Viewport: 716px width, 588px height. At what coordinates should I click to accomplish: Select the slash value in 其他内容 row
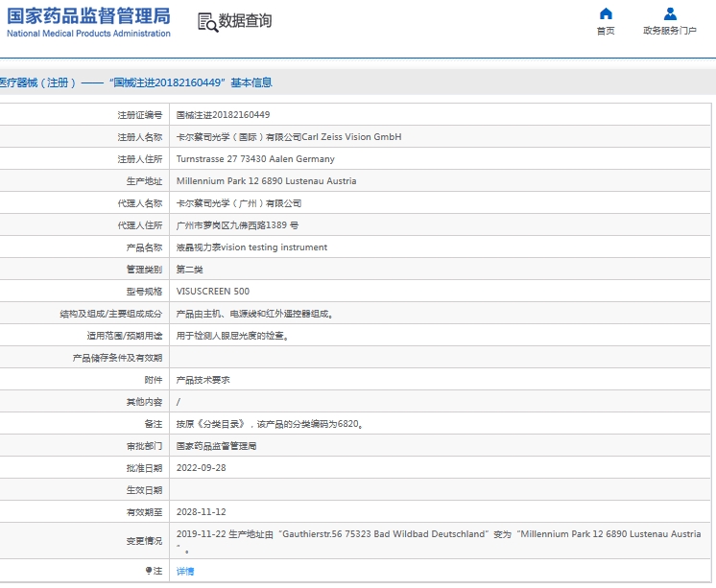click(x=179, y=402)
